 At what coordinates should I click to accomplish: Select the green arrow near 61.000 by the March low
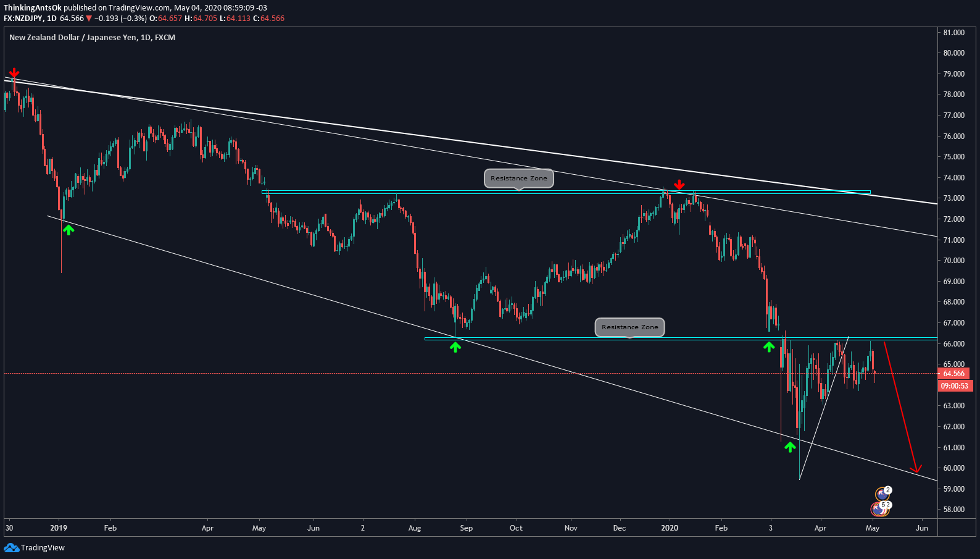click(x=790, y=447)
